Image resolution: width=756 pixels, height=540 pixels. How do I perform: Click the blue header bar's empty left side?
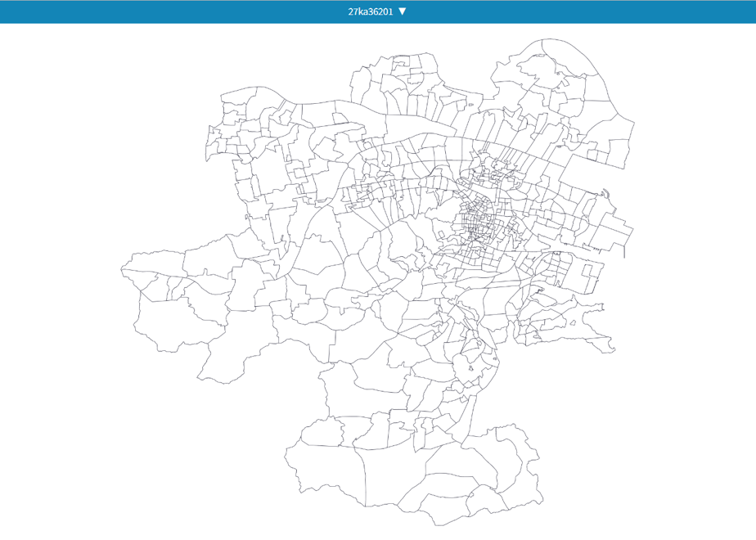(169, 11)
